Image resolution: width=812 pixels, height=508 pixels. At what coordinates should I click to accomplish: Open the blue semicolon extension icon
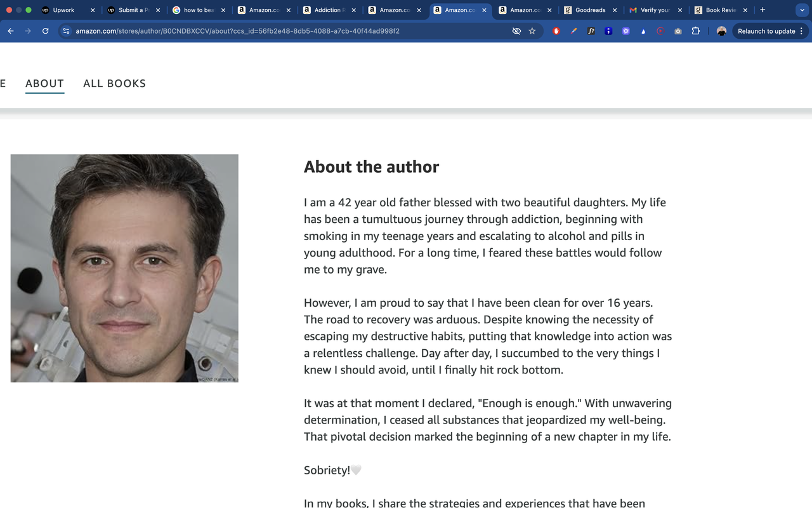[608, 30]
